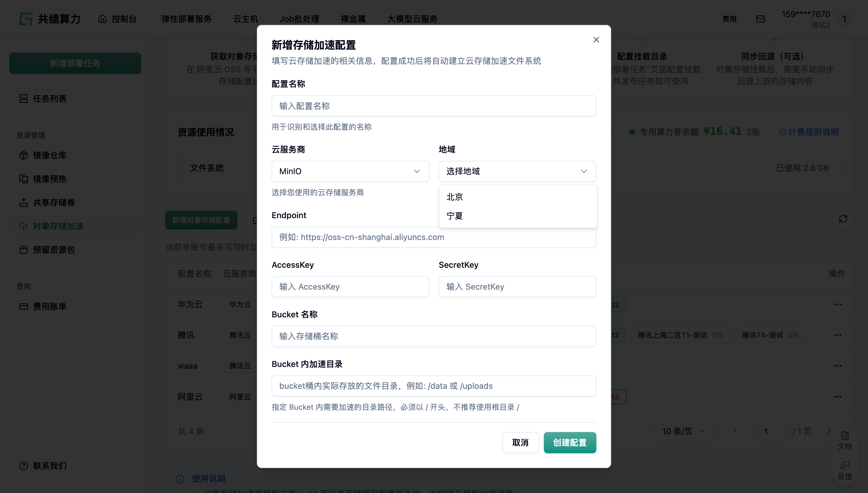Open the more actions for waaa row
868x493 pixels.
838,366
